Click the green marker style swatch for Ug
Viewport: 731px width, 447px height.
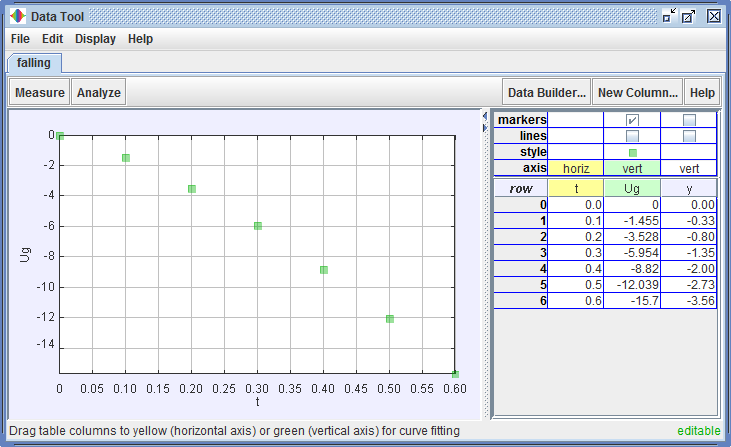[x=632, y=152]
